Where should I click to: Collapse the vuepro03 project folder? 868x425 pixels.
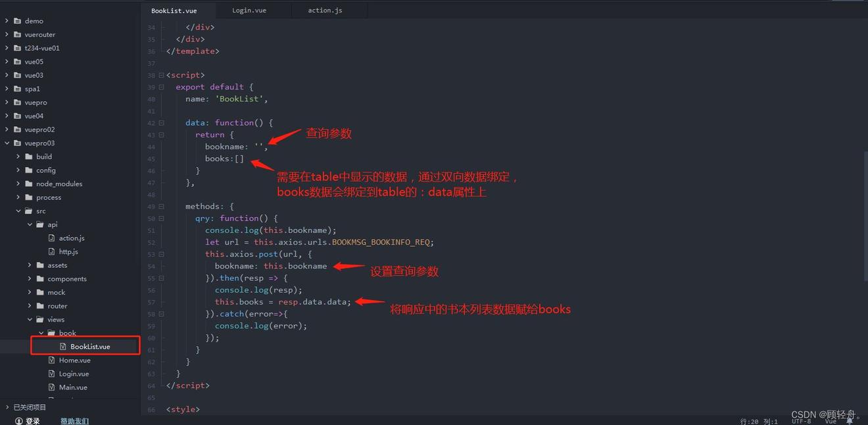pos(7,143)
